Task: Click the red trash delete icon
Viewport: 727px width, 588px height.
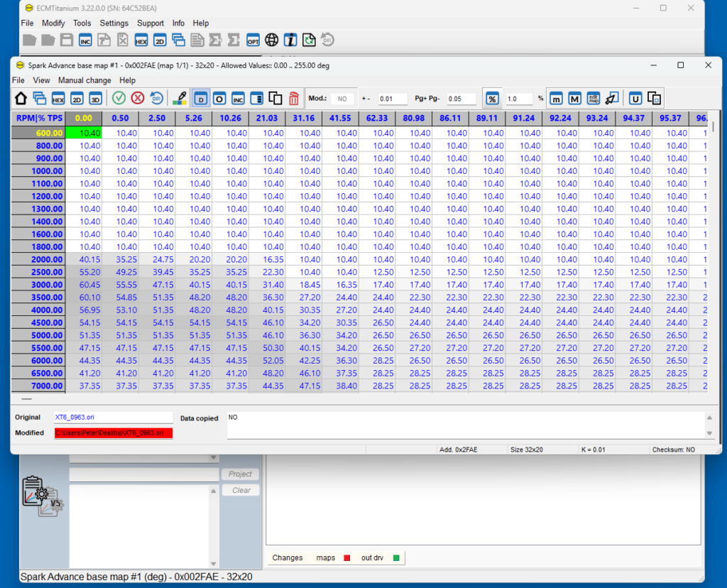Action: pos(294,98)
